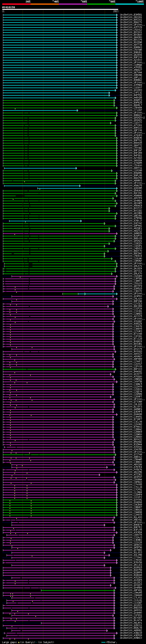Viewport: 146px width, 644px height.
Task: Click the 282 end position on ruler
Action: point(115,11)
